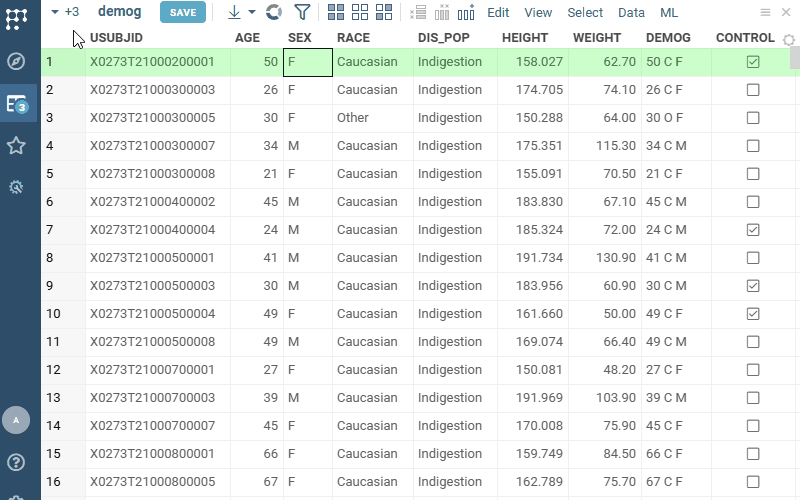Click the refresh sync icon in toolbar
Viewport: 800px width, 500px height.
(273, 12)
